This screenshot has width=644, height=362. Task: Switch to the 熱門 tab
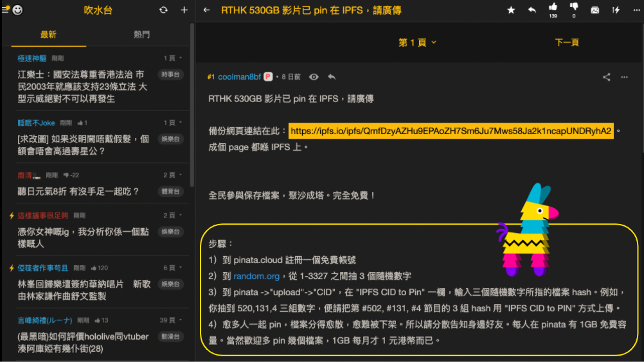click(141, 35)
